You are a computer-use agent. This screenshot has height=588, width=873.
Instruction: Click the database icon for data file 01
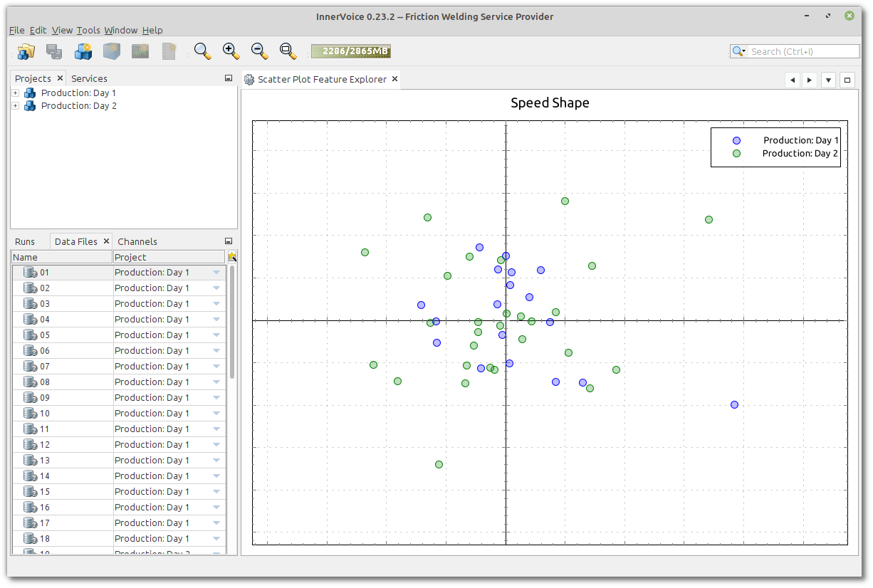pos(30,273)
